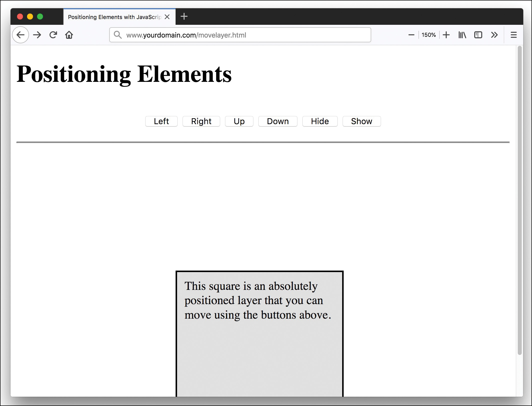Move the square with the Right button

pyautogui.click(x=201, y=121)
